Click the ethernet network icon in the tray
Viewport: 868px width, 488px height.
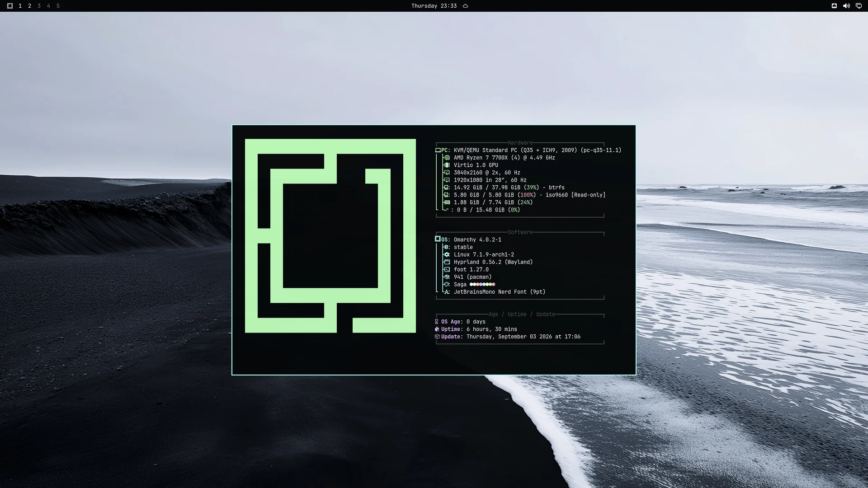pos(834,6)
